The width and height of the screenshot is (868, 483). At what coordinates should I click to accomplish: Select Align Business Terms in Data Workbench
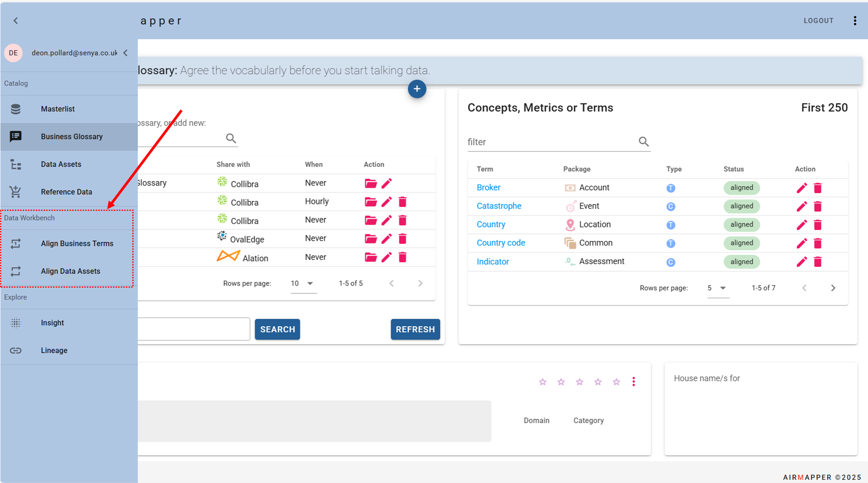click(77, 243)
